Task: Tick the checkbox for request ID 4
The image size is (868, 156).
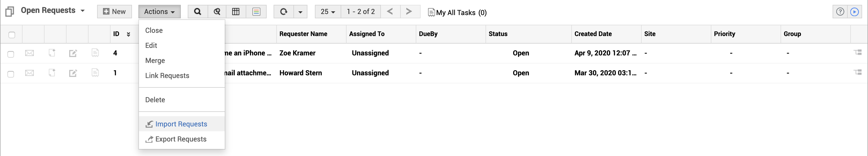Action: coord(11,54)
